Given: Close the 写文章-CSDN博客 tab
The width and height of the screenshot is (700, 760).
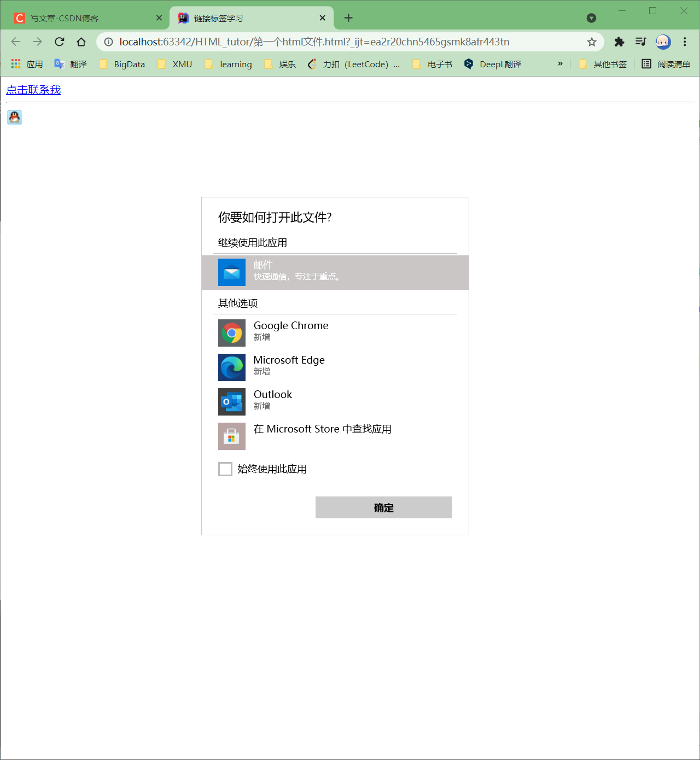Looking at the screenshot, I should click(x=159, y=18).
